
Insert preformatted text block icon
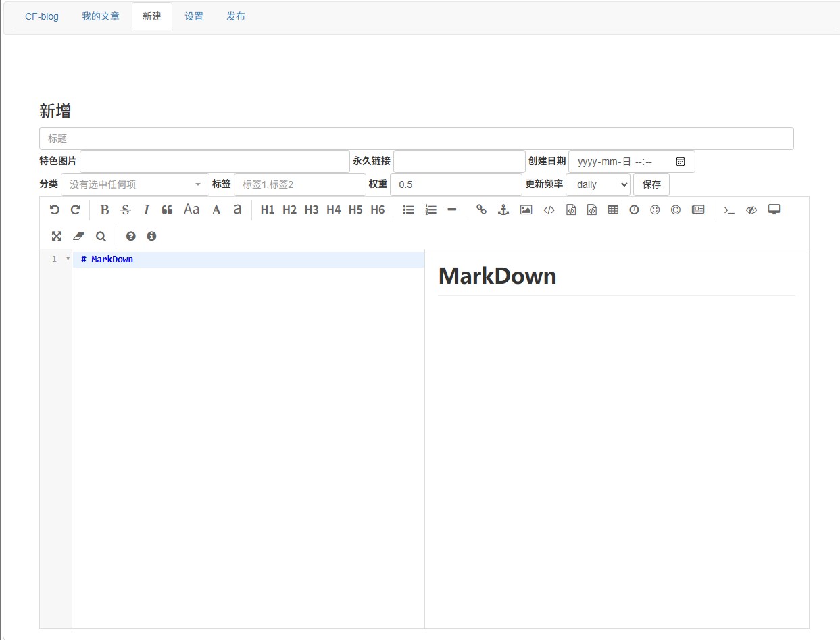click(x=571, y=210)
